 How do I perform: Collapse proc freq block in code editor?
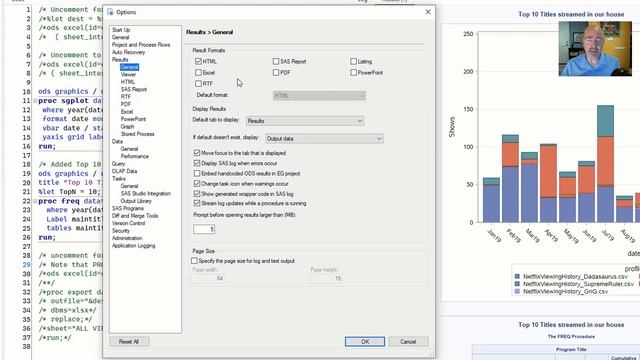point(35,201)
